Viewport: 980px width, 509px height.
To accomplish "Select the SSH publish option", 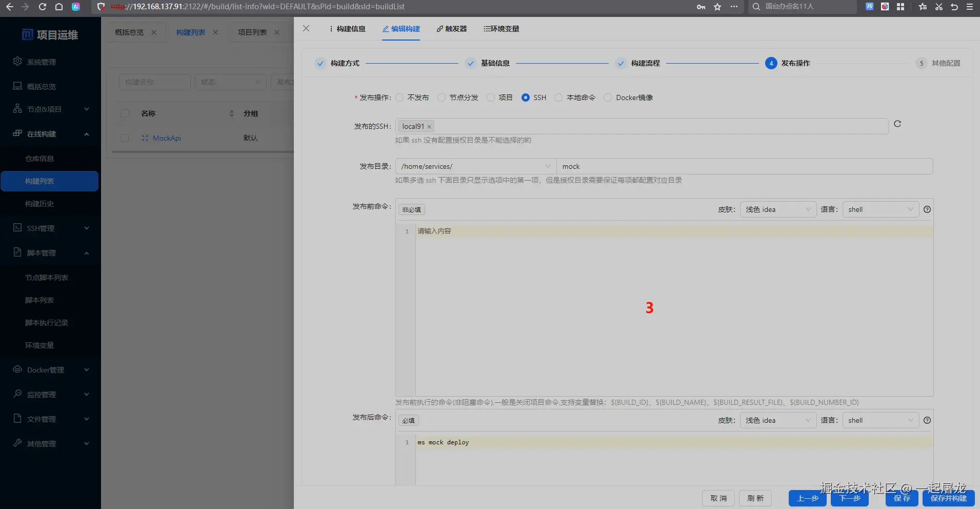I will [x=526, y=97].
